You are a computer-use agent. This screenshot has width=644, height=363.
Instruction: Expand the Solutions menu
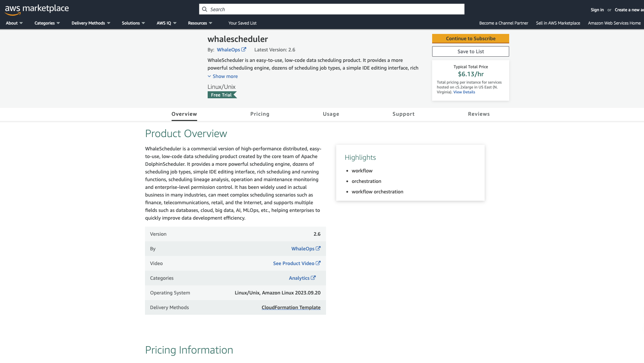[133, 23]
